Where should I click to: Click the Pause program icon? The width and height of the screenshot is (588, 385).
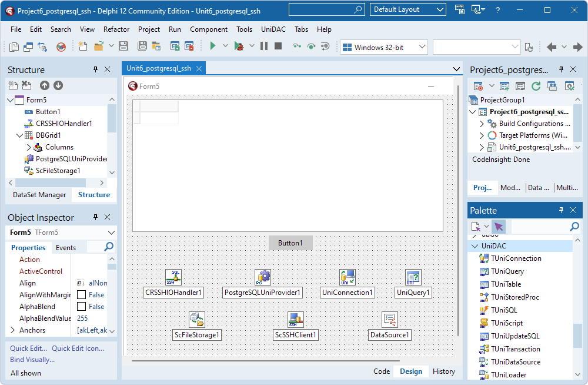(x=264, y=47)
